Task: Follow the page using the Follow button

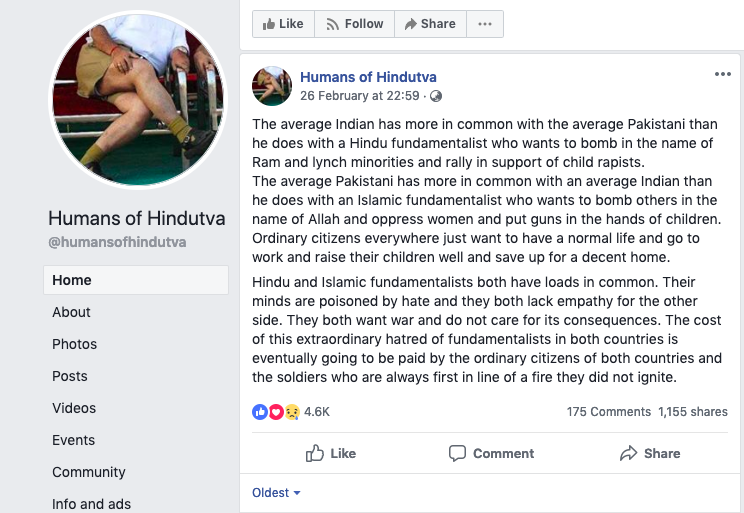Action: (354, 24)
